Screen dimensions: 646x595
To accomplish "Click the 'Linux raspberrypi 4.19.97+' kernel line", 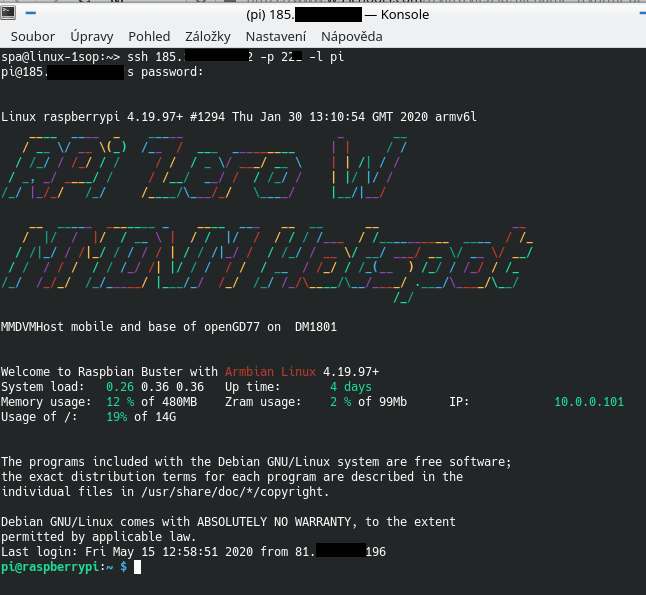I will [239, 117].
